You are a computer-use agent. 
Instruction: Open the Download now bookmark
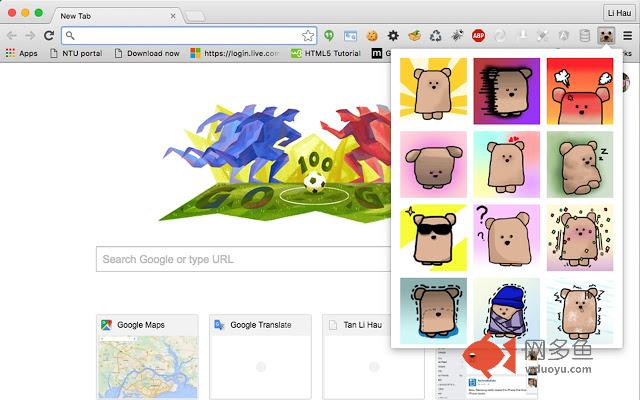point(147,53)
